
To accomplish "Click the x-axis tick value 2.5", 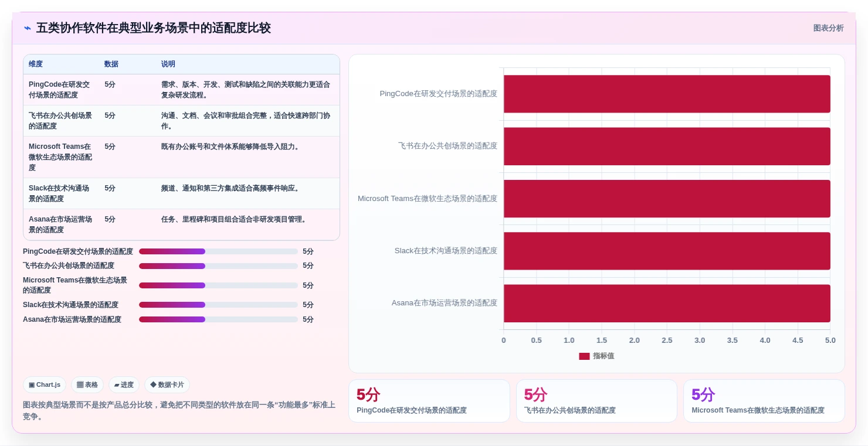I will pyautogui.click(x=667, y=341).
